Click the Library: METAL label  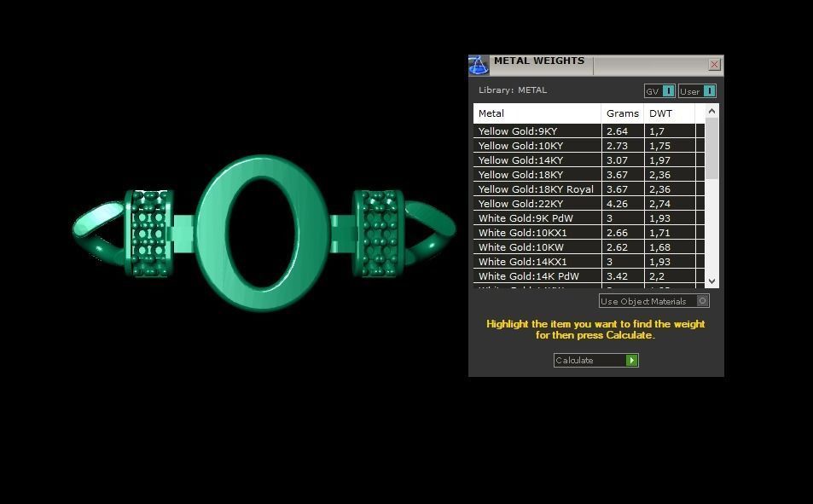[512, 90]
